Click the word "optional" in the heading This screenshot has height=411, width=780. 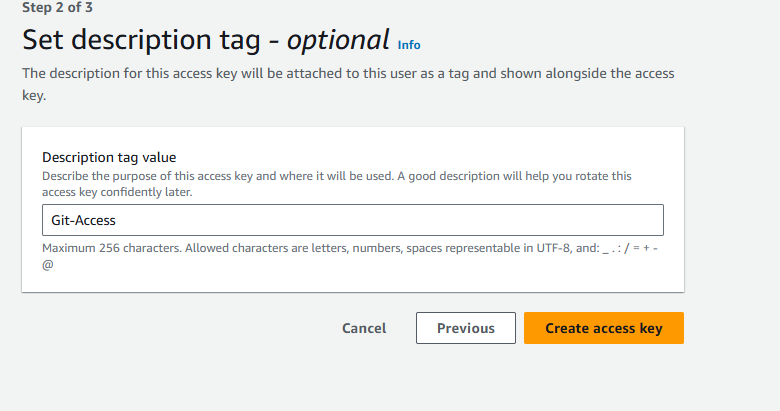[x=338, y=40]
